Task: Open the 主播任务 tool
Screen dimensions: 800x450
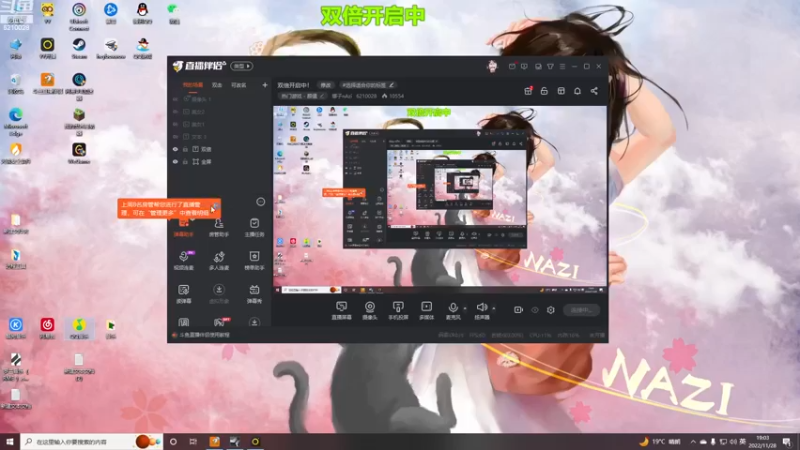Action: [x=254, y=228]
